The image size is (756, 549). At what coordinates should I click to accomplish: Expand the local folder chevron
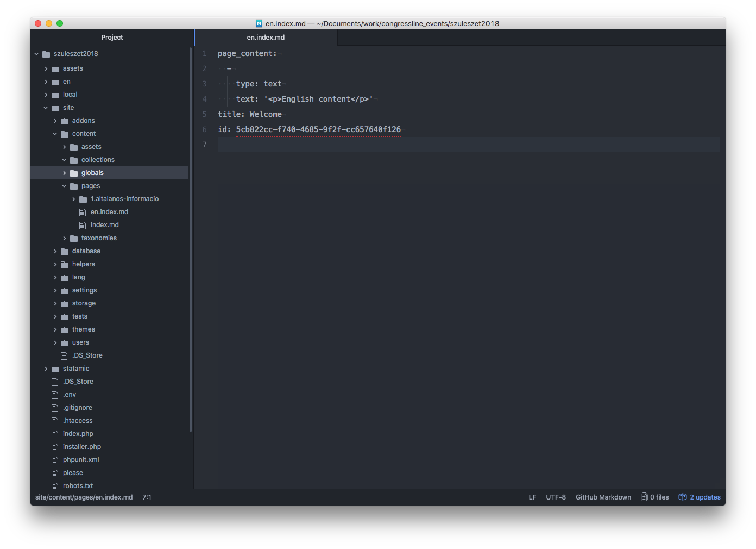46,95
